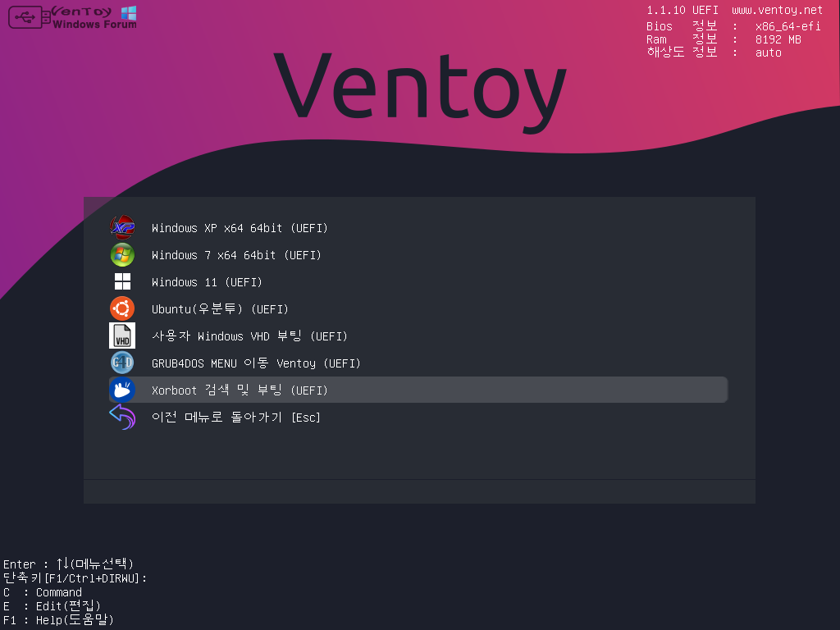Click the 8192 MB Ram value

pyautogui.click(x=778, y=39)
